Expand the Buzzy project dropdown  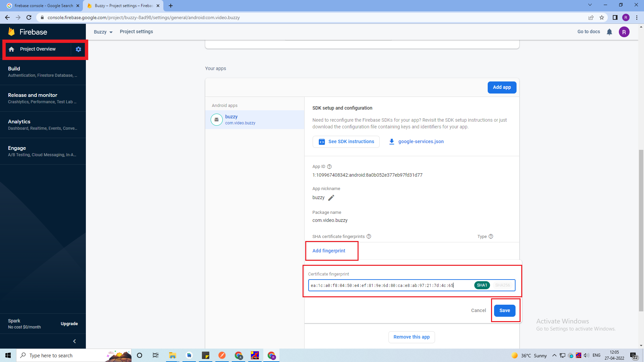coord(103,32)
